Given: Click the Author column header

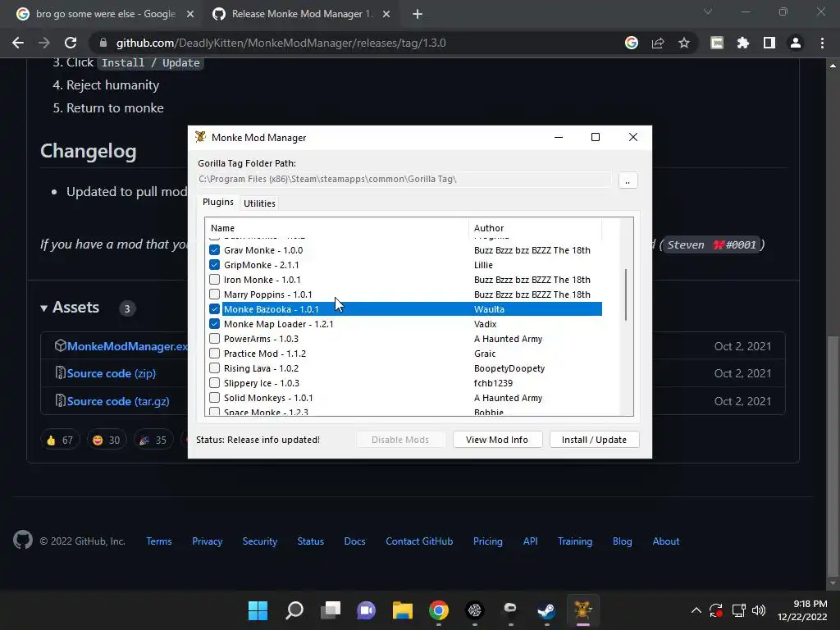Looking at the screenshot, I should (x=535, y=228).
